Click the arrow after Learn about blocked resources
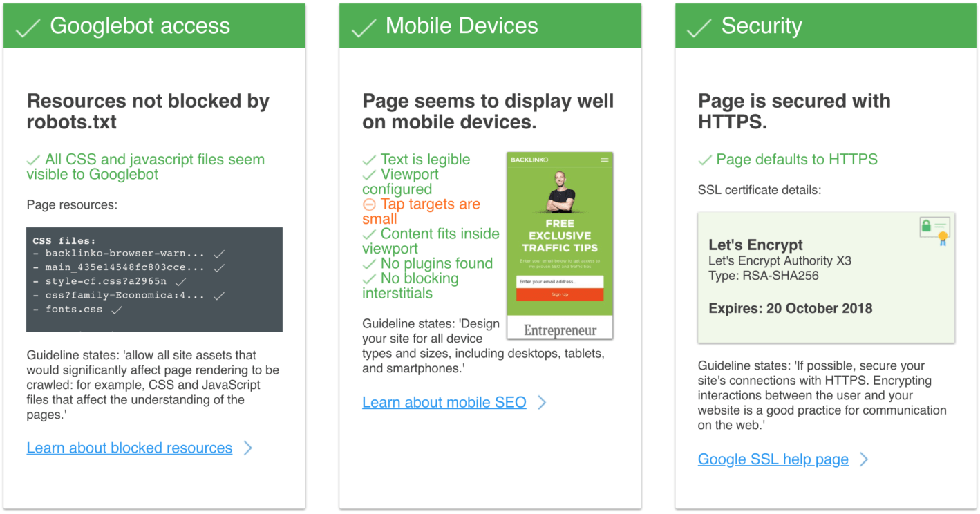The height and width of the screenshot is (514, 980). point(248,448)
